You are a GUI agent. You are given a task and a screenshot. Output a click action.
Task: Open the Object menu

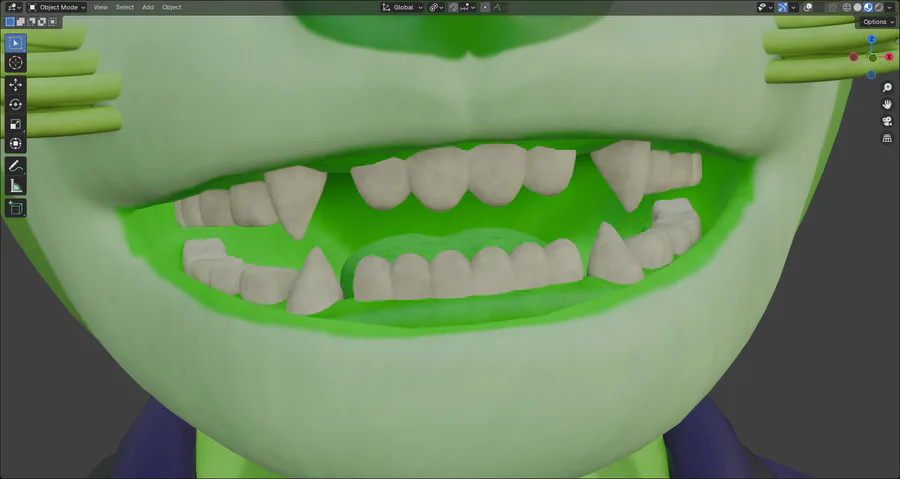tap(172, 7)
